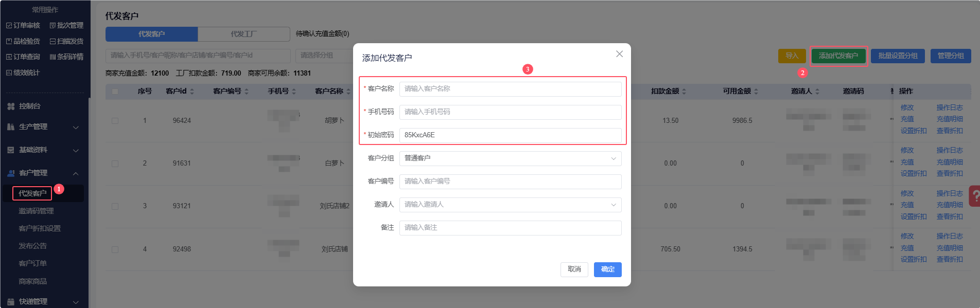The width and height of the screenshot is (980, 308).
Task: Close the 添加代发客户 dialog
Action: pyautogui.click(x=619, y=54)
